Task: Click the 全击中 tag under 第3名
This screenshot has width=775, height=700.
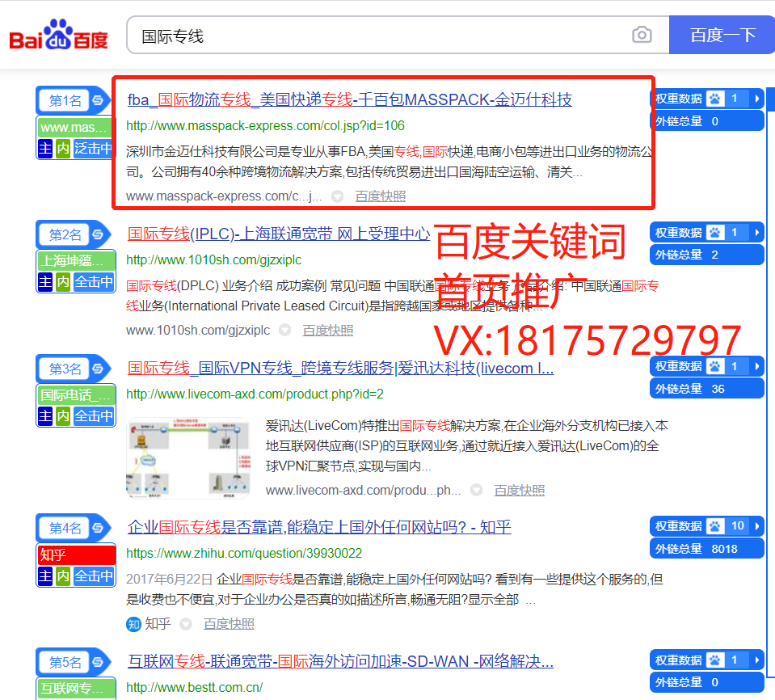Action: [x=94, y=416]
